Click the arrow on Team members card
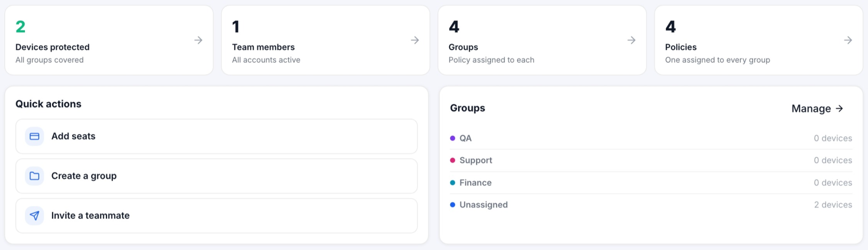 415,40
